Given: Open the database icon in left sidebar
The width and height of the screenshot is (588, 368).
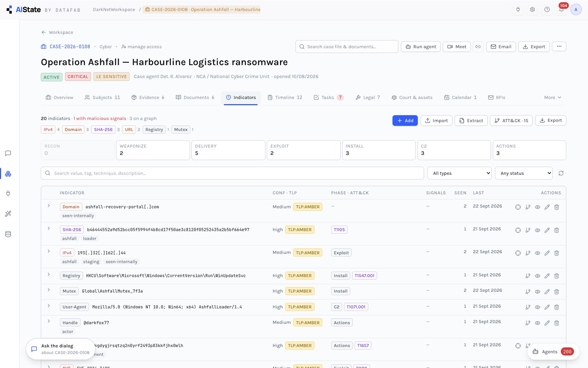Looking at the screenshot, I should click(8, 234).
